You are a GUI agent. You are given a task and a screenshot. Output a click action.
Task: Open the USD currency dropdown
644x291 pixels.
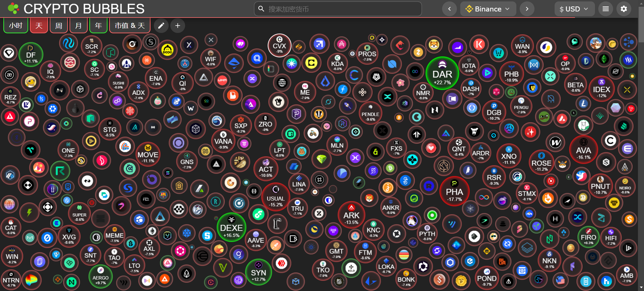pyautogui.click(x=574, y=9)
